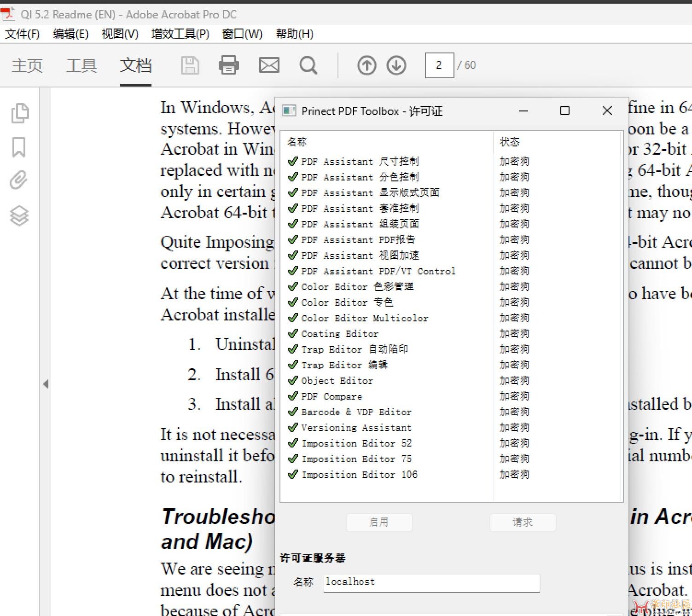Screen dimensions: 692x616
Task: Go to previous page arrow
Action: 366,65
